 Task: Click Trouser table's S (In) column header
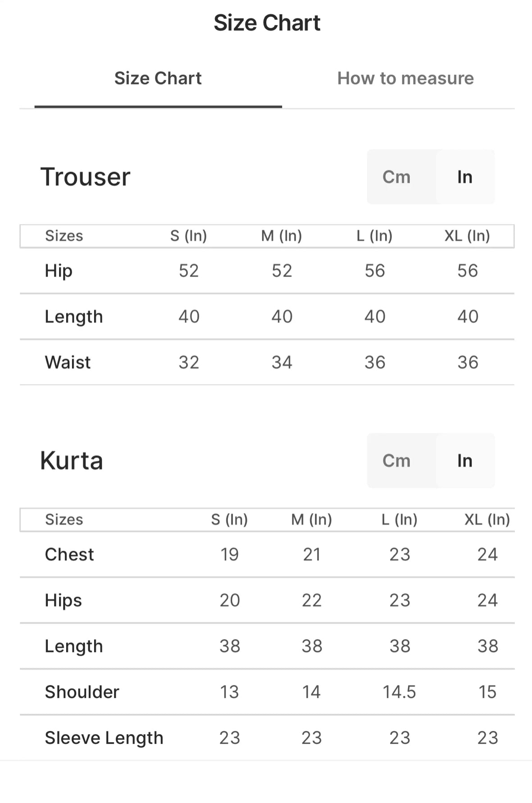pos(188,236)
